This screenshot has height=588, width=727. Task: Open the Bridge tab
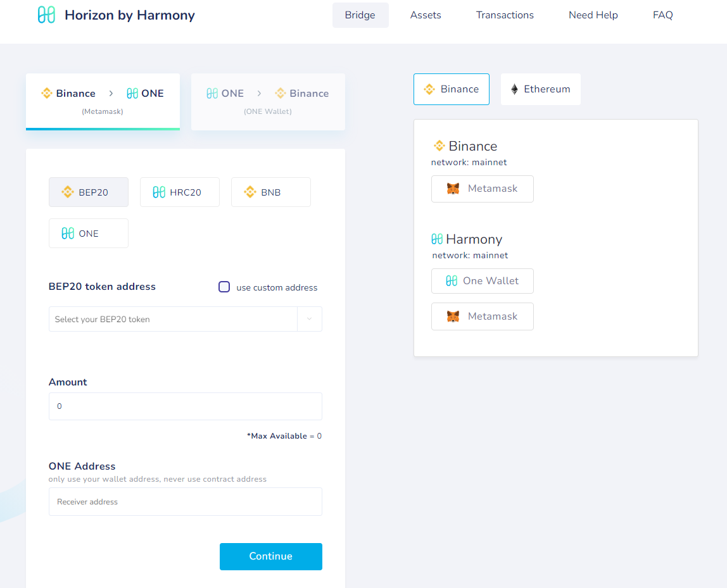click(360, 15)
